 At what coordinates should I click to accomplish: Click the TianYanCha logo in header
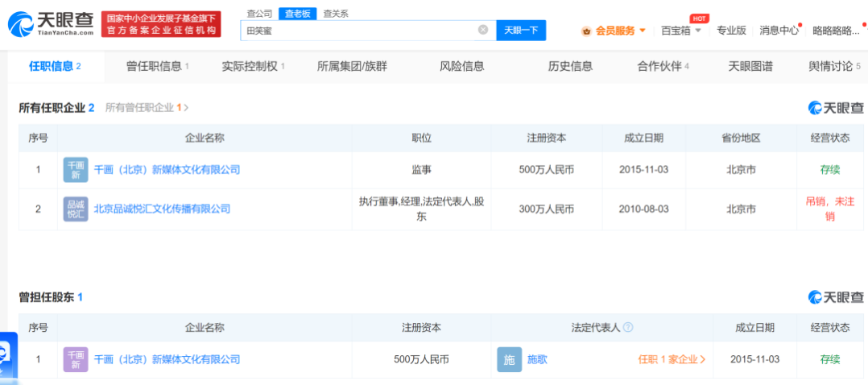[x=51, y=24]
